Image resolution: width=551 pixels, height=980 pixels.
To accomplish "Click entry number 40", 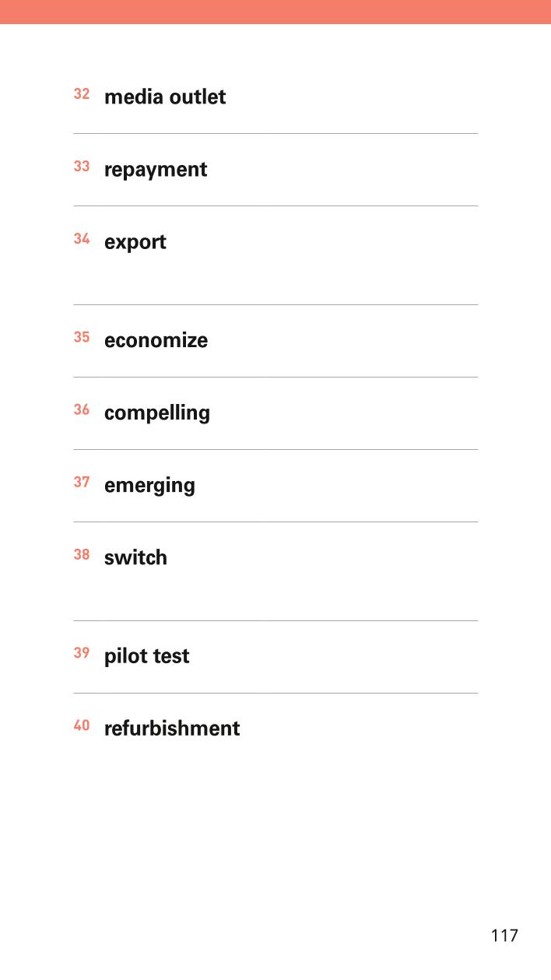I will point(82,726).
